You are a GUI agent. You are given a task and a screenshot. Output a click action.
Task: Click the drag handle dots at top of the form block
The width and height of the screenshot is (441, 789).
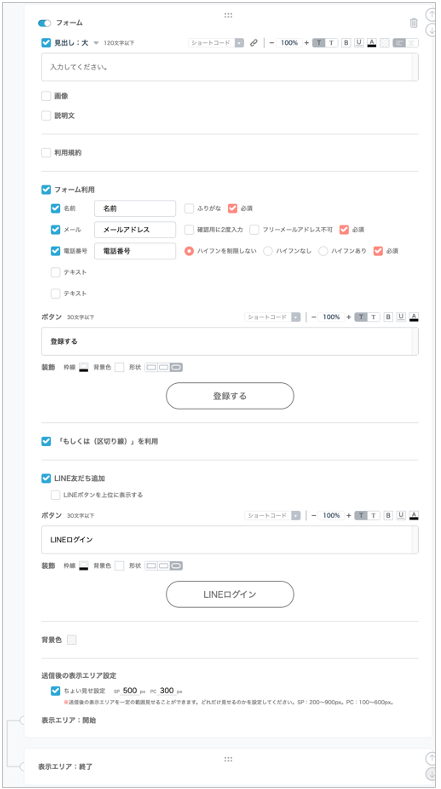[x=228, y=15]
